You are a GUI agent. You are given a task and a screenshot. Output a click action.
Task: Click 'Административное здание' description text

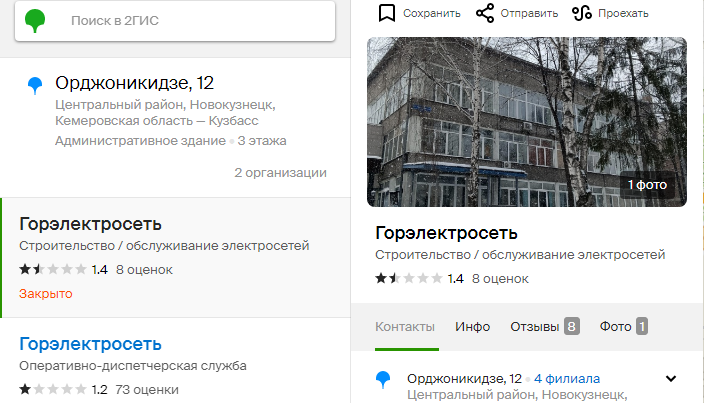click(141, 141)
